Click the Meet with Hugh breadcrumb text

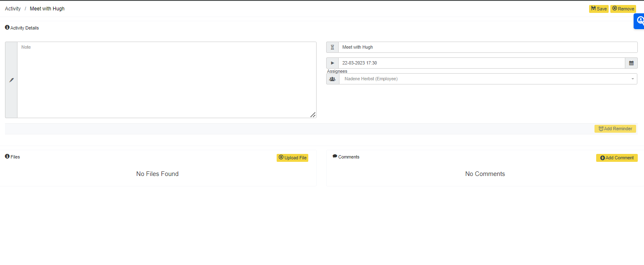47,9
